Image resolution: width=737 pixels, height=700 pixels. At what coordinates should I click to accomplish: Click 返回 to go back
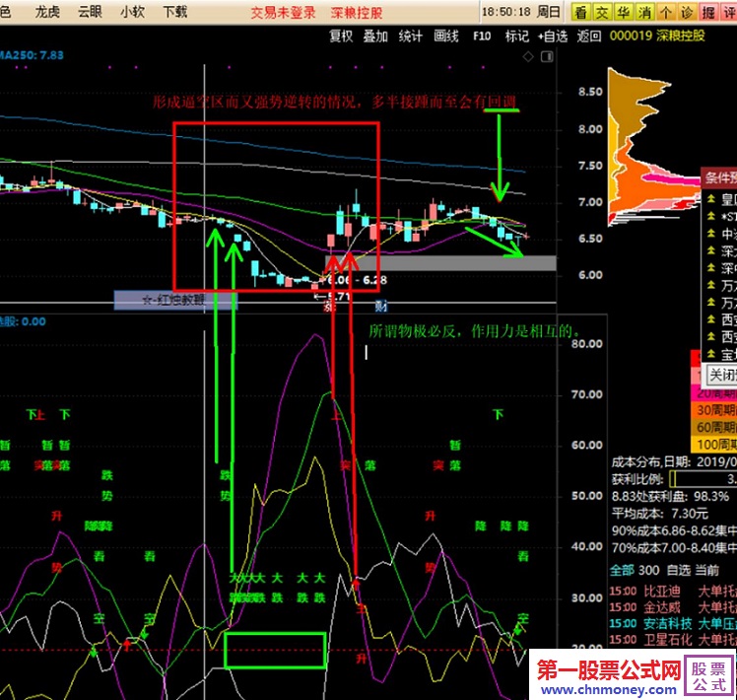(x=589, y=35)
